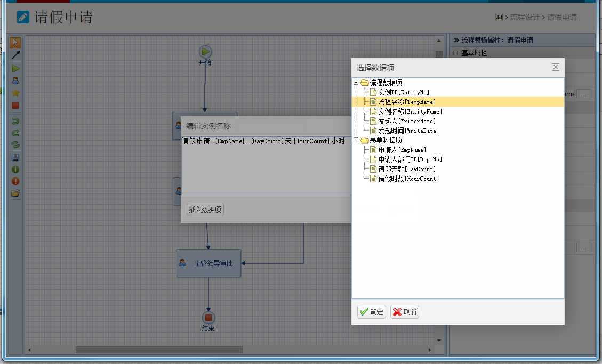Viewport: 602px width, 364px height.
Task: Click the green info circle icon
Action: (16, 169)
